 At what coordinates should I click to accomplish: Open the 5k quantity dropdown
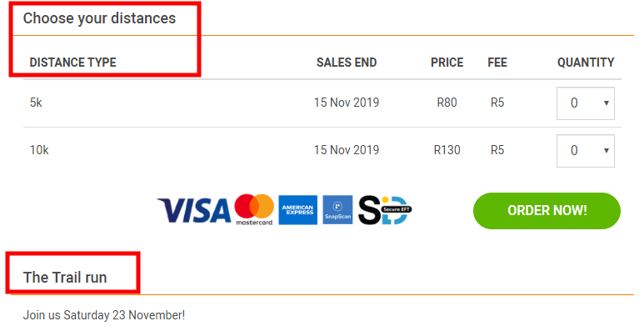[586, 103]
